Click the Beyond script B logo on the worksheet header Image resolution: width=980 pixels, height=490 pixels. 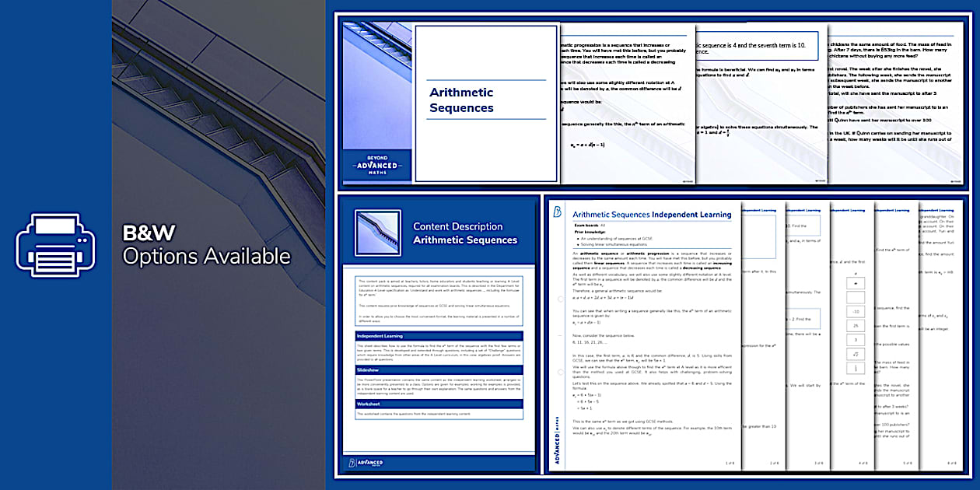point(557,211)
